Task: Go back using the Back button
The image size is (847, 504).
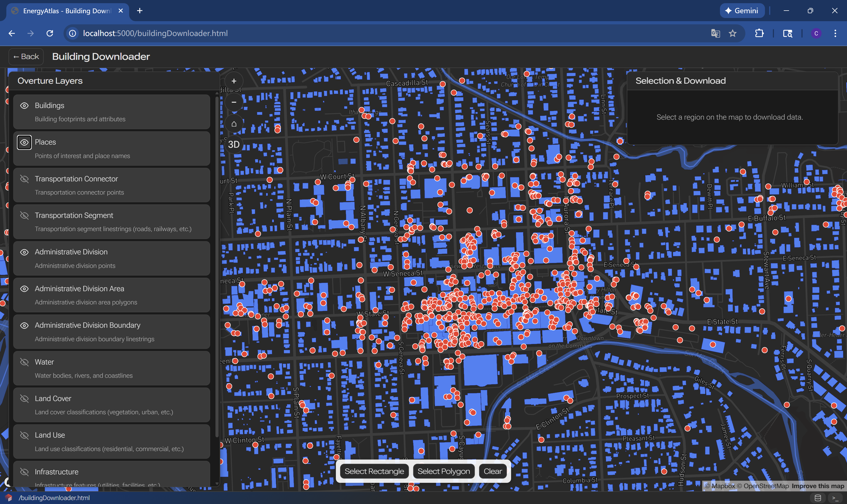Action: click(x=26, y=57)
